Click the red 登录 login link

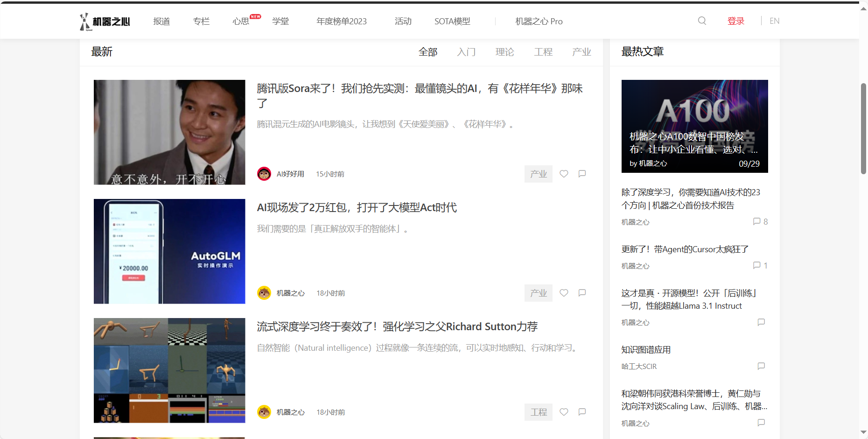tap(735, 21)
